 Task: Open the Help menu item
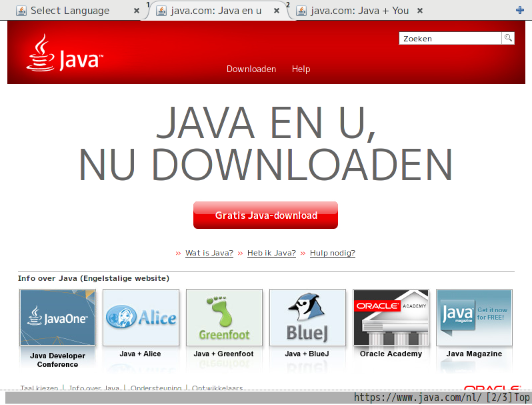301,69
